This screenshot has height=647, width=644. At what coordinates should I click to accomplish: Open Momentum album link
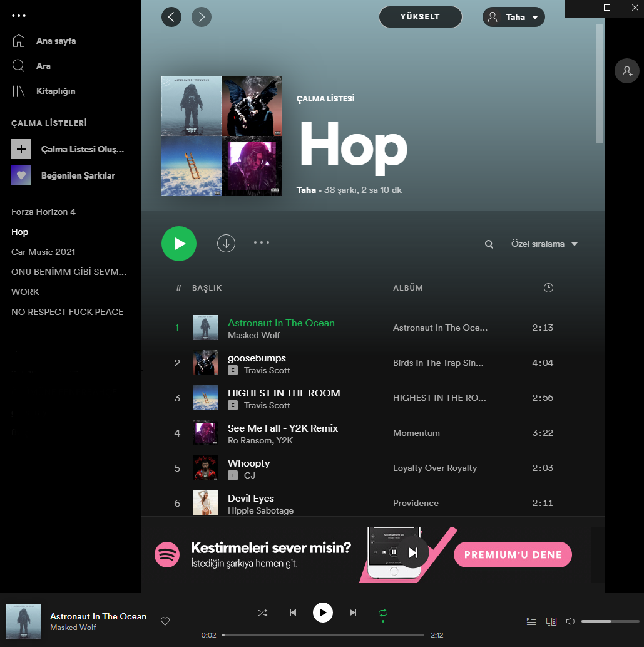click(416, 433)
